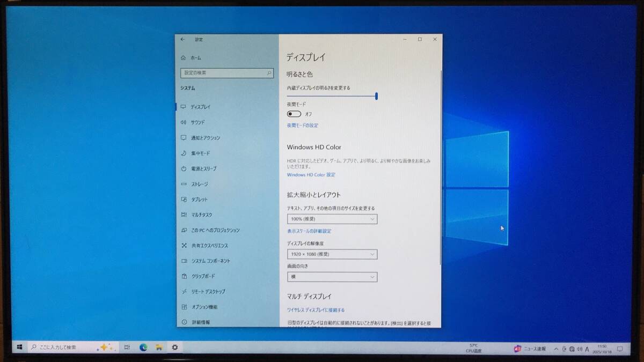Open the 1920 × 1080 resolution dropdown
The width and height of the screenshot is (644, 362).
point(332,254)
